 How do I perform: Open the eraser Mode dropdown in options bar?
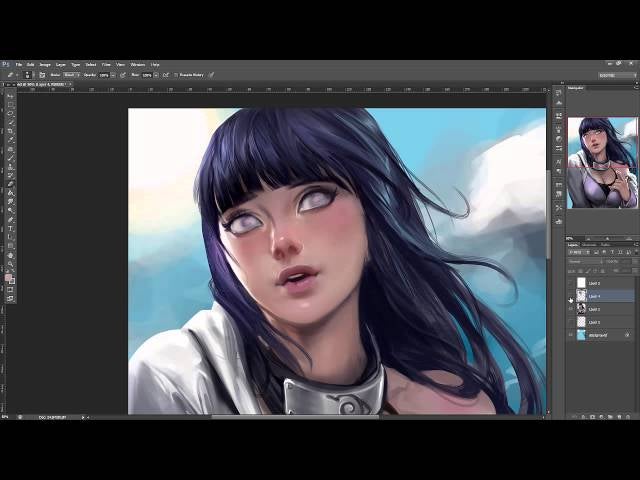[71, 75]
